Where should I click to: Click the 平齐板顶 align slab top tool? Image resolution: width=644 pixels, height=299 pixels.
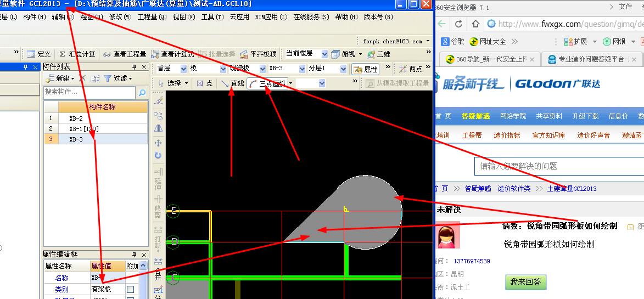point(259,54)
